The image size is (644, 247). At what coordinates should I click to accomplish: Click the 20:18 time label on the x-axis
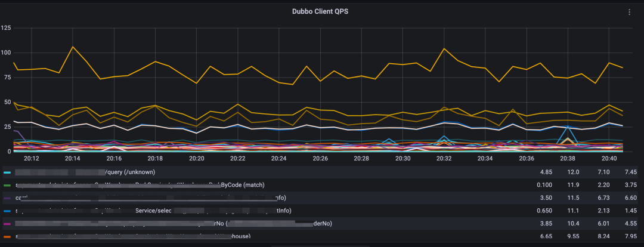tap(155, 158)
